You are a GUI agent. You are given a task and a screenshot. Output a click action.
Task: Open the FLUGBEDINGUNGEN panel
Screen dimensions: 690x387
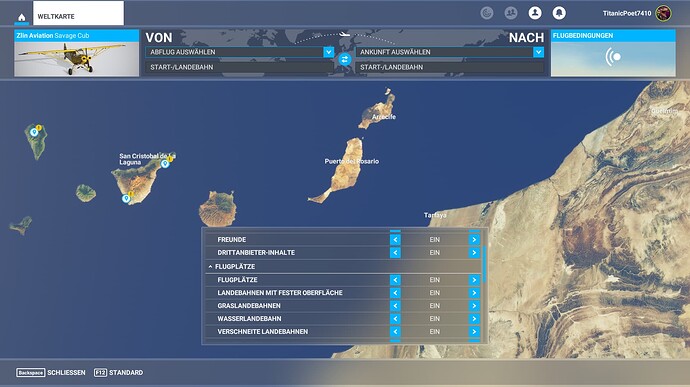(x=613, y=53)
